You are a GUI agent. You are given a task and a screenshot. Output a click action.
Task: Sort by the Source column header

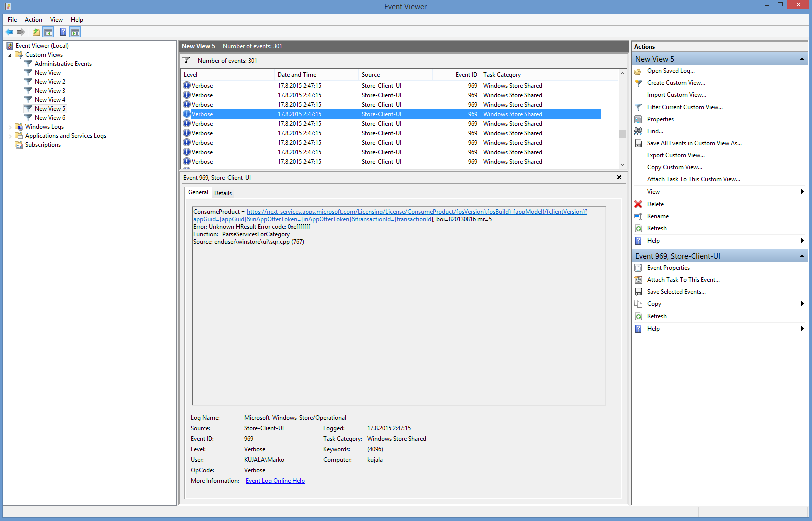(x=396, y=75)
